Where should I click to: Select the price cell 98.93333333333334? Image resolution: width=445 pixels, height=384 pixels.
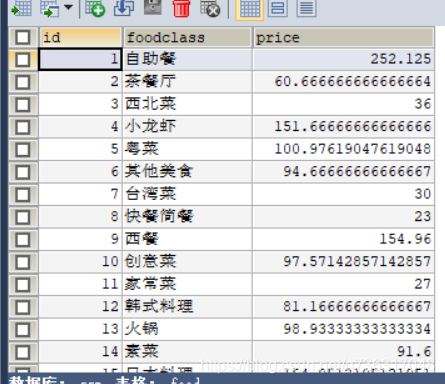pos(343,329)
